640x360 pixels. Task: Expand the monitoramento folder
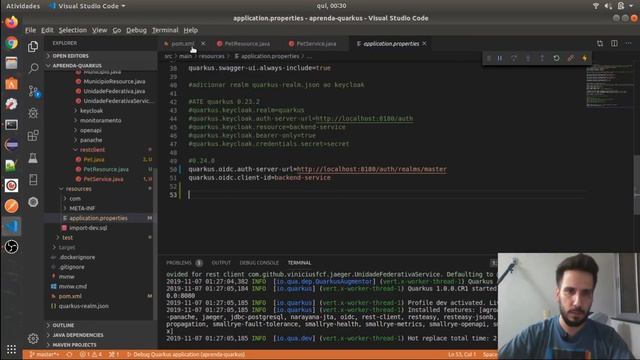(100, 120)
